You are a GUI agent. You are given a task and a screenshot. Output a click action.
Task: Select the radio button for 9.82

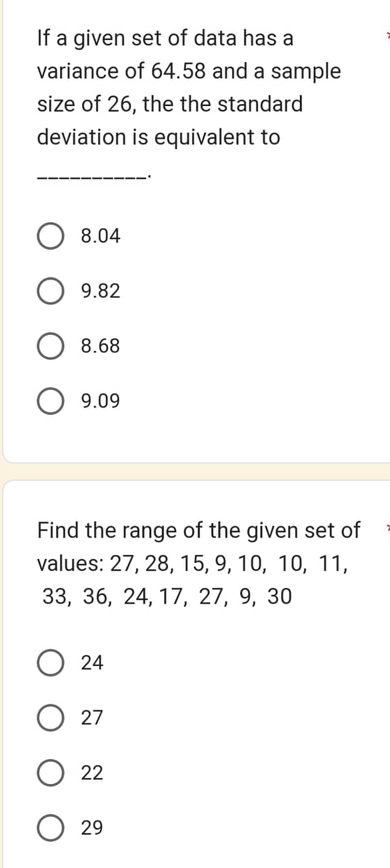pyautogui.click(x=50, y=291)
